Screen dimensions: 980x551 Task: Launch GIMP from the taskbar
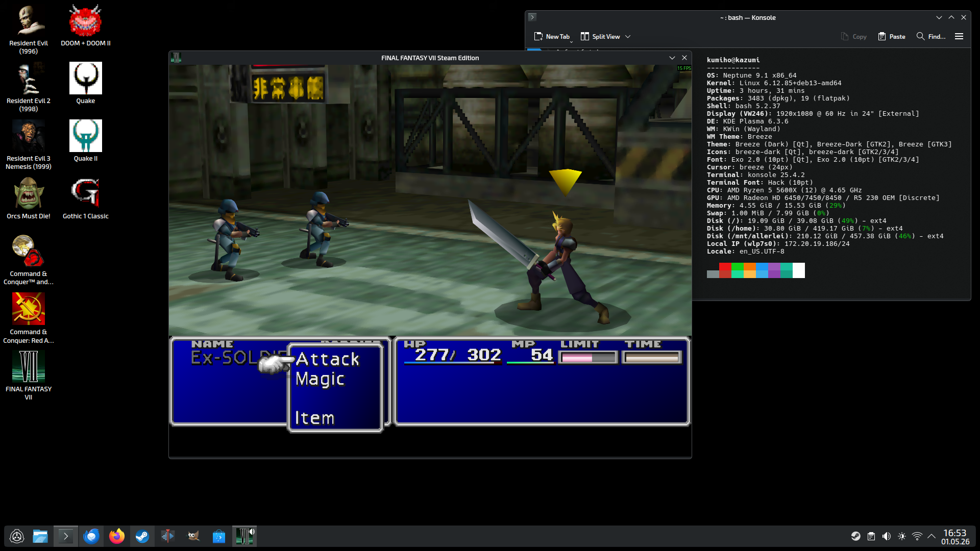193,536
